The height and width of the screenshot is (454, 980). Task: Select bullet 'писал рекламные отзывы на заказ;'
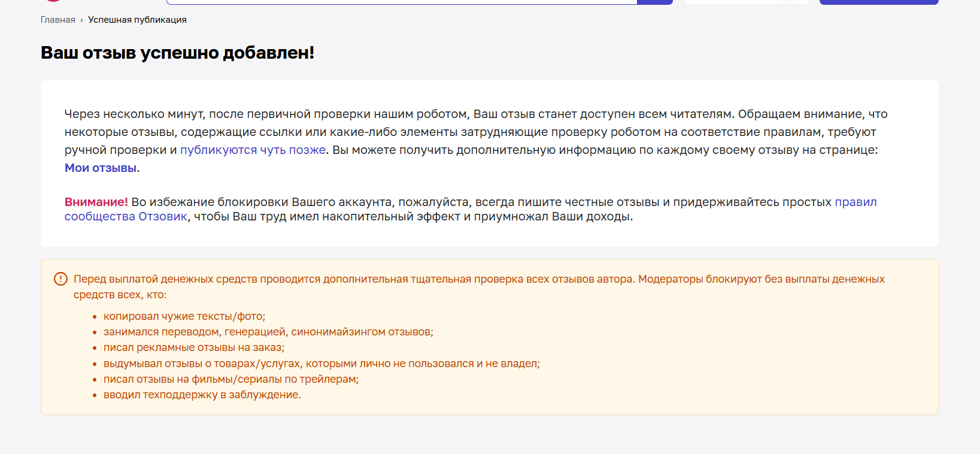click(x=194, y=347)
